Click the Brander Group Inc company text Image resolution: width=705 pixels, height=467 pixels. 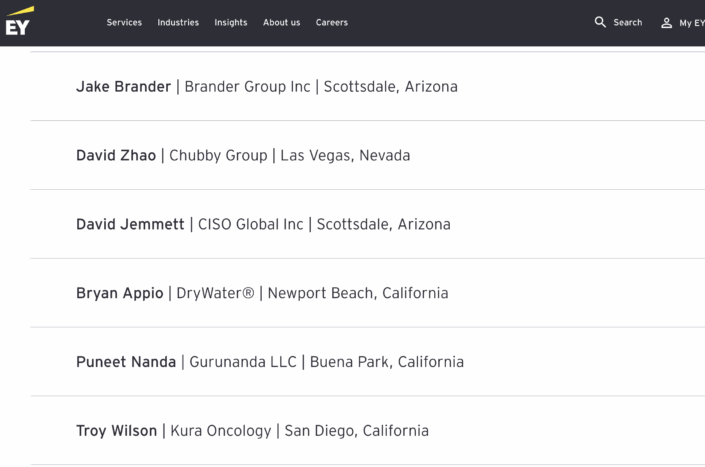point(248,86)
